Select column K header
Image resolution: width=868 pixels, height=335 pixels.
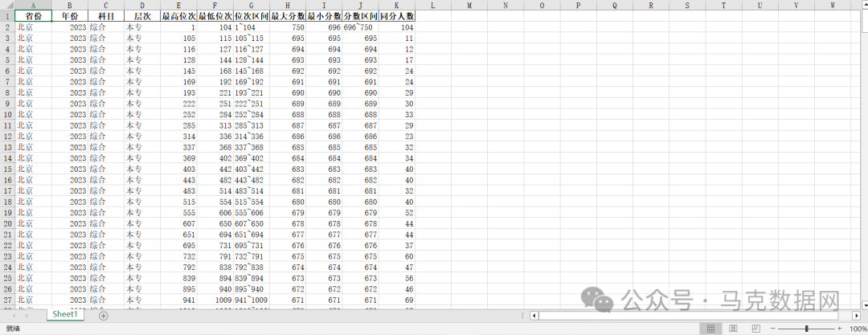click(x=396, y=6)
